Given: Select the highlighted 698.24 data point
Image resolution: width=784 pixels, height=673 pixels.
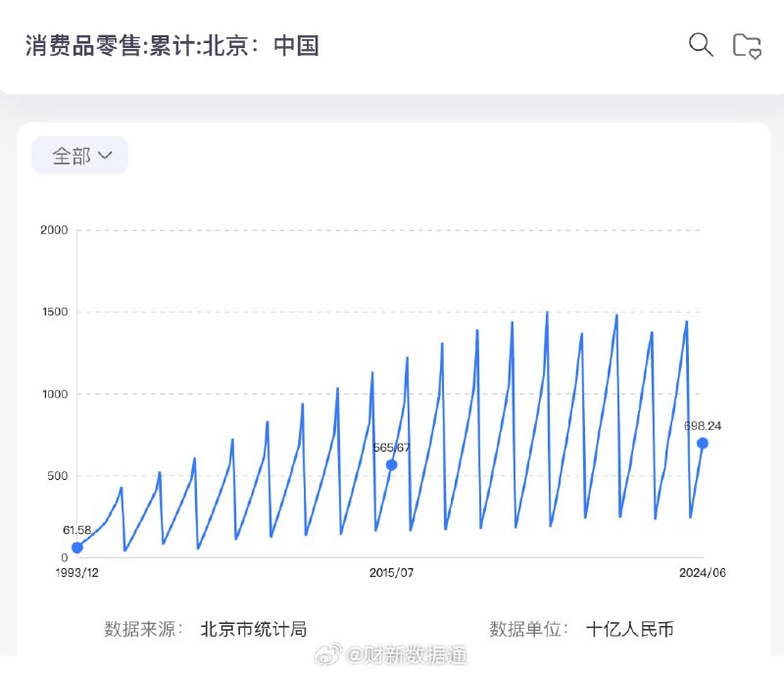Looking at the screenshot, I should click(x=701, y=444).
